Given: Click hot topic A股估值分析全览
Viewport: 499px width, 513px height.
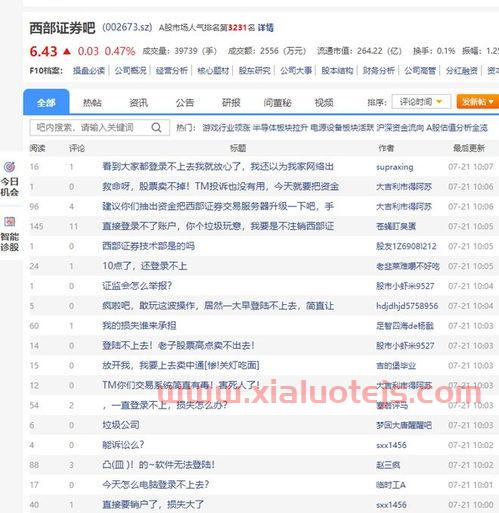Looking at the screenshot, I should (x=457, y=128).
